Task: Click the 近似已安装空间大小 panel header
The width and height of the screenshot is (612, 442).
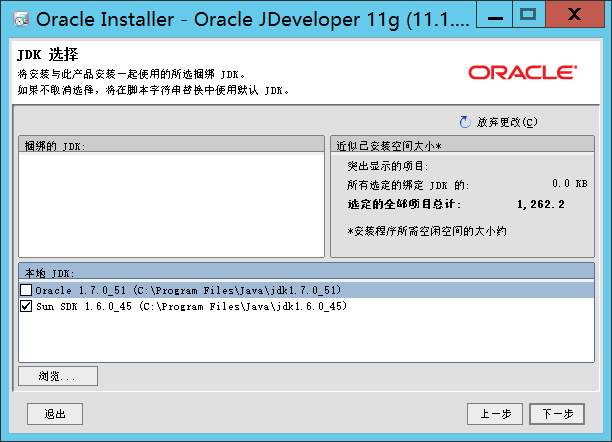Action: [x=463, y=146]
